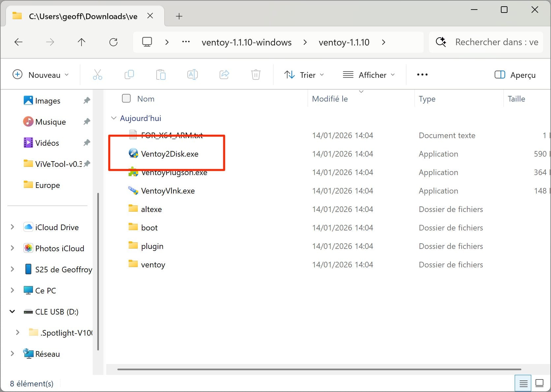The width and height of the screenshot is (551, 392).
Task: Open the Share icon
Action: coord(224,75)
